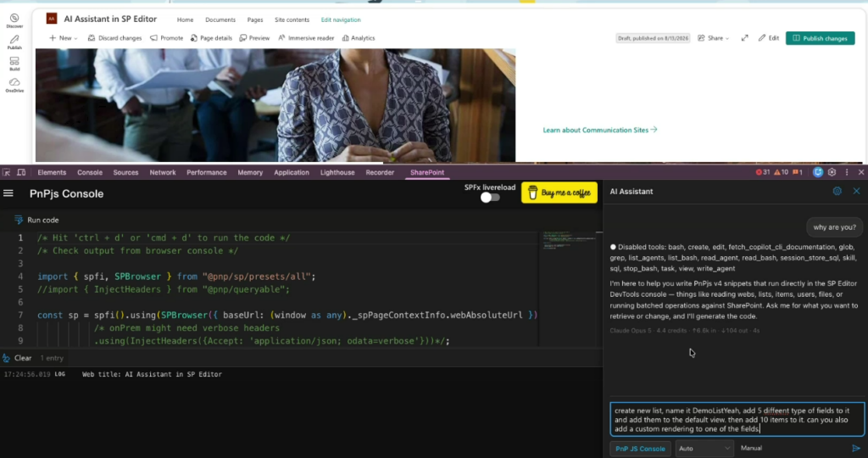Click the hero banner image

click(275, 105)
